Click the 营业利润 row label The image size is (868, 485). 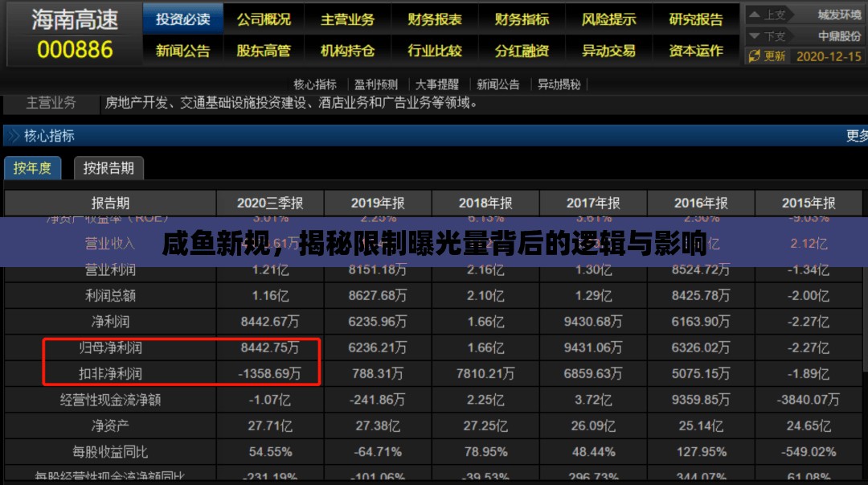pos(110,269)
